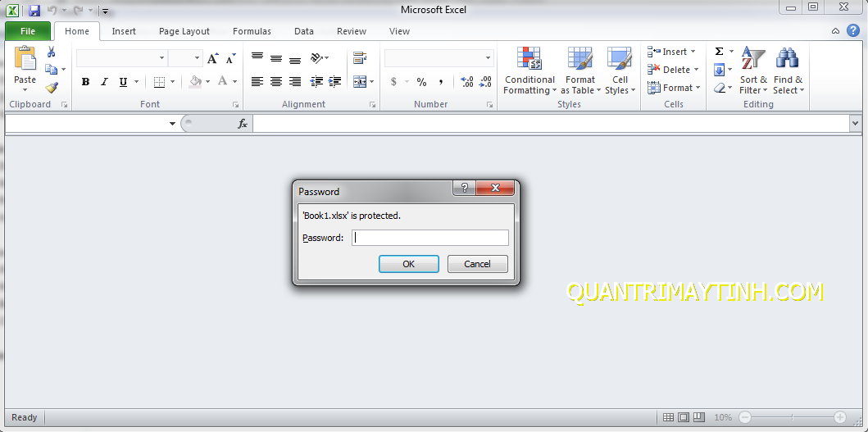868x432 pixels.
Task: Switch to the Review tab
Action: point(352,32)
